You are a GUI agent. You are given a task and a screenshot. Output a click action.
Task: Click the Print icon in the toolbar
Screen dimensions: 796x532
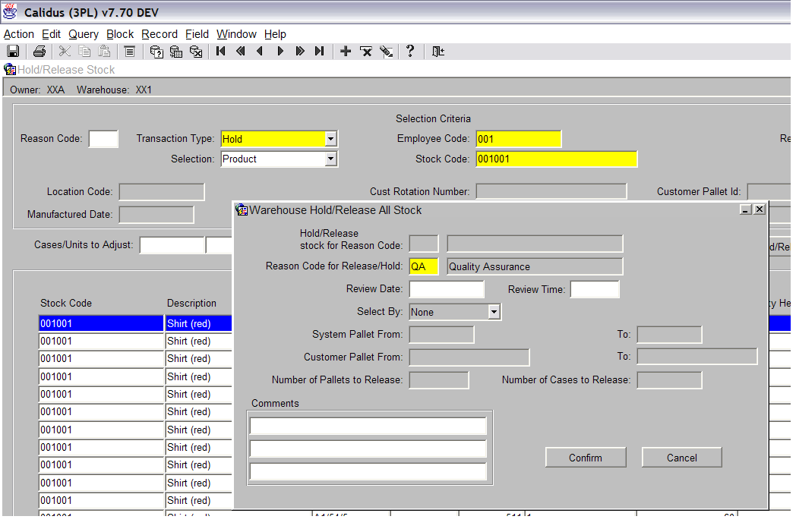coord(39,51)
